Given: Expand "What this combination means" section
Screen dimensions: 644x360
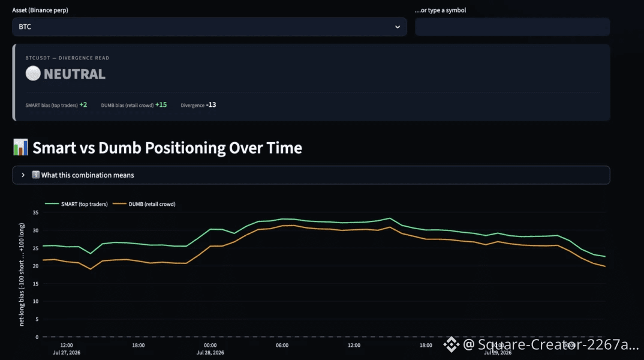Looking at the screenshot, I should click(311, 175).
